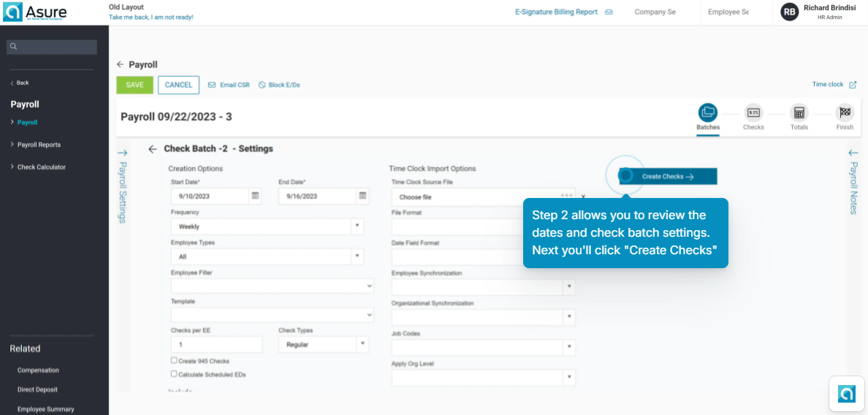Click Take me back, I am not ready link
The image size is (868, 415).
pos(151,17)
